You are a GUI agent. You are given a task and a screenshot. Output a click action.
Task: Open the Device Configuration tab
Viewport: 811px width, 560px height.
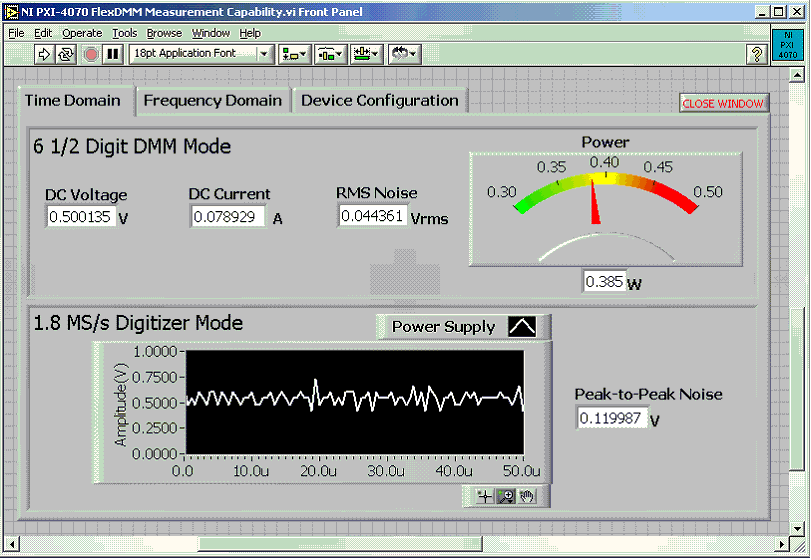tap(379, 101)
